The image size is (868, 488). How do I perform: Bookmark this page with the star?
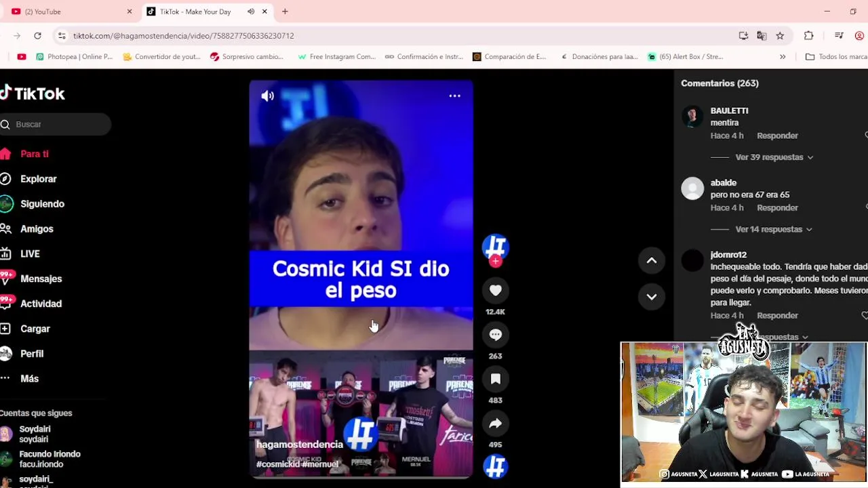pos(780,36)
